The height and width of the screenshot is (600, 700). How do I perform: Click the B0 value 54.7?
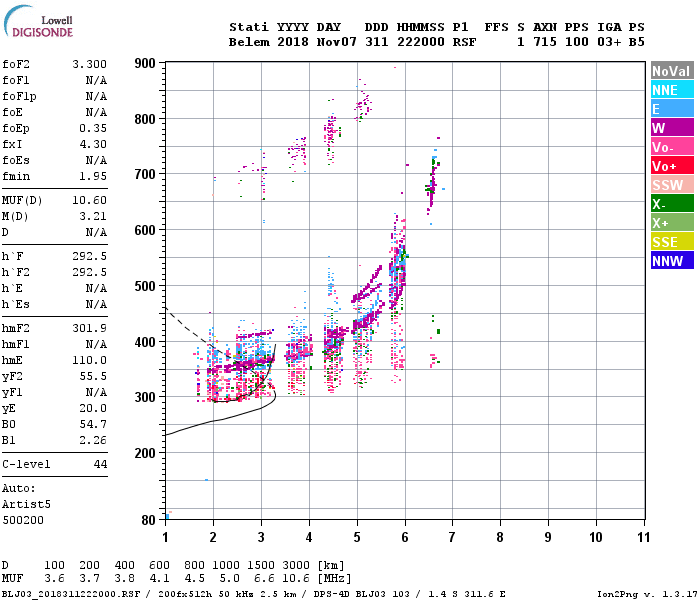93,425
